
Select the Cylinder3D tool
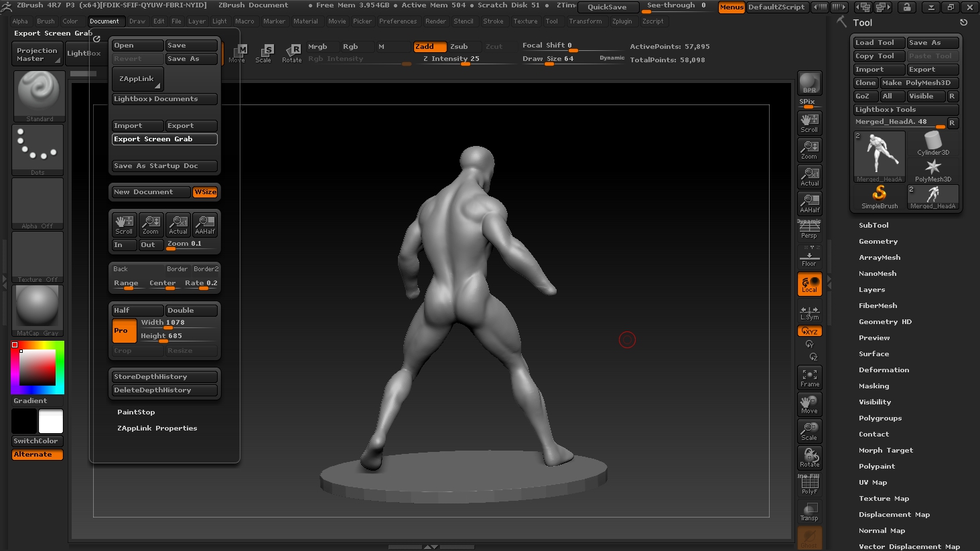pyautogui.click(x=933, y=143)
